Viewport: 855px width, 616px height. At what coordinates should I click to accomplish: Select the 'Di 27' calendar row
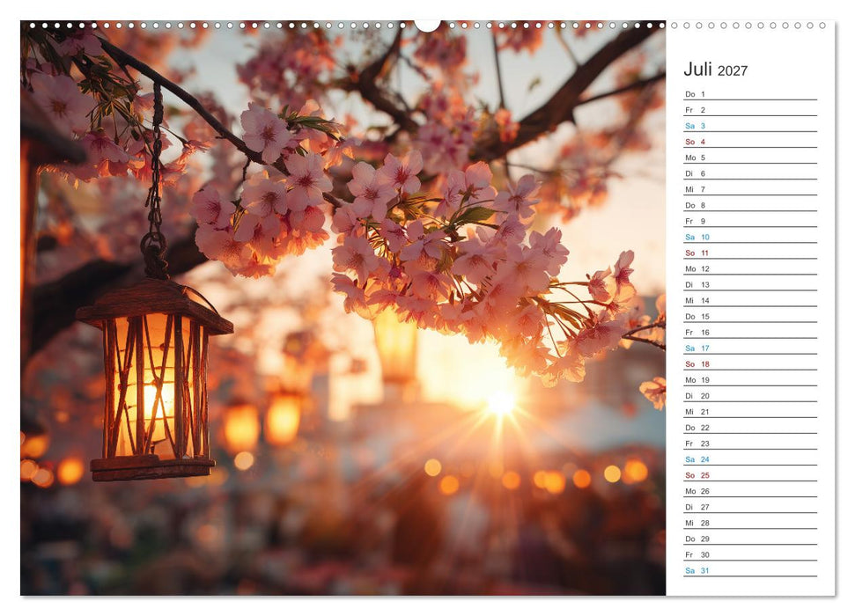point(750,506)
